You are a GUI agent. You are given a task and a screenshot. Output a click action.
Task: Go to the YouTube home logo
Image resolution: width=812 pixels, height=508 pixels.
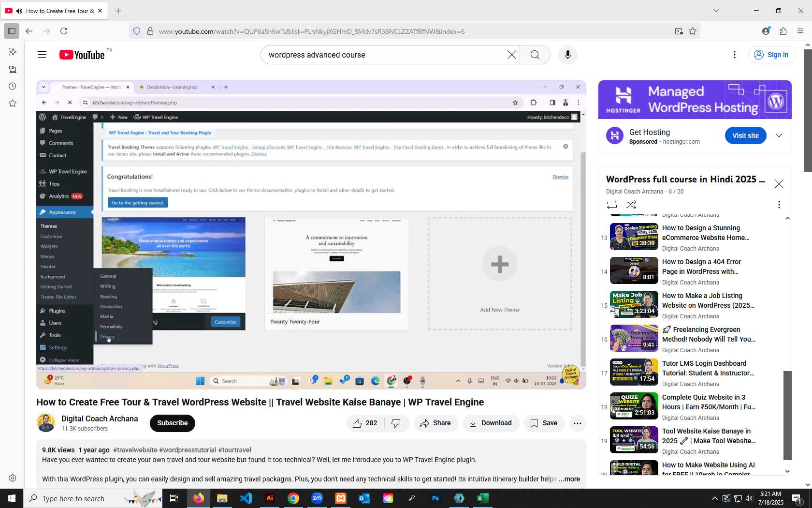click(x=82, y=55)
